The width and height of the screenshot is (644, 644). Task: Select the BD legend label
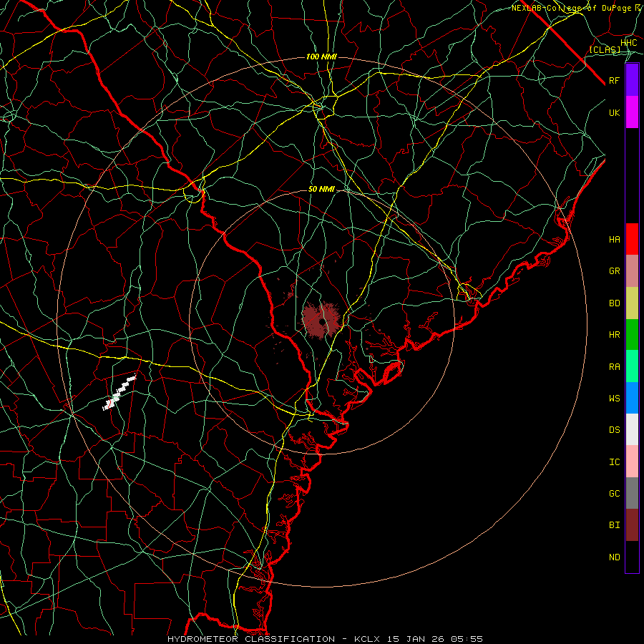coord(614,303)
